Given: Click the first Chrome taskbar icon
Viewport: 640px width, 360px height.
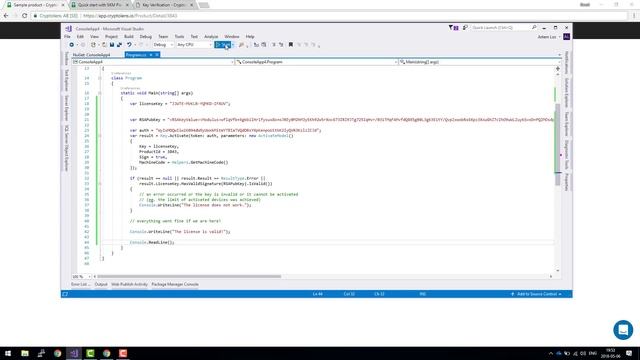Looking at the screenshot, I should (58, 353).
